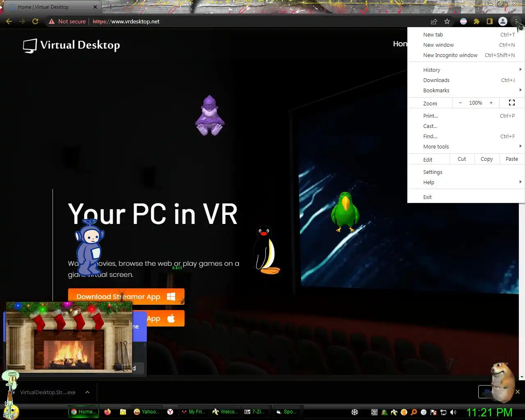
Task: Click the striped flag extension icon
Action: (x=463, y=21)
